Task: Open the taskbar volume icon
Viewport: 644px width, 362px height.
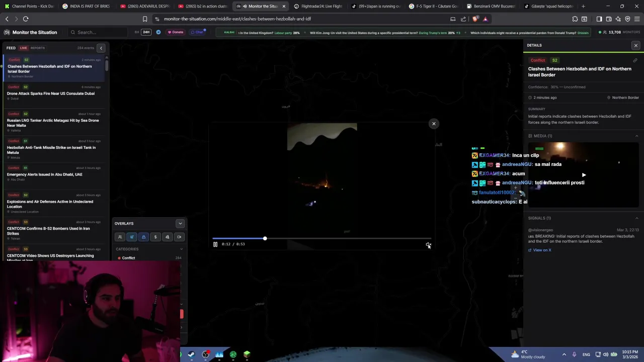Action: [606, 354]
